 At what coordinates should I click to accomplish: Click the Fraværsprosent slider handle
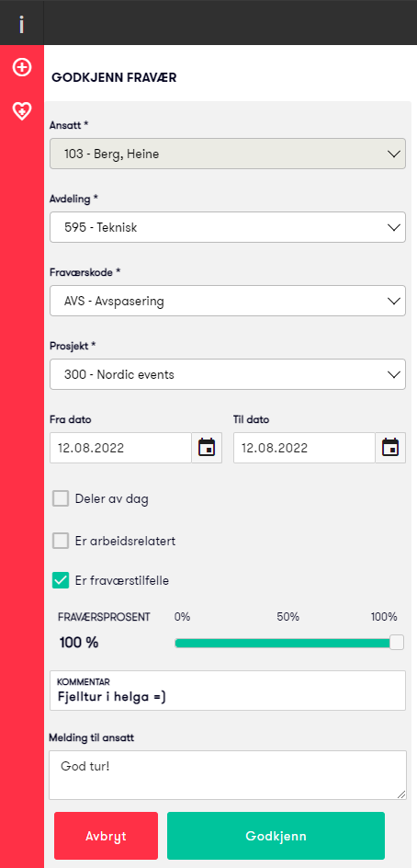click(397, 642)
